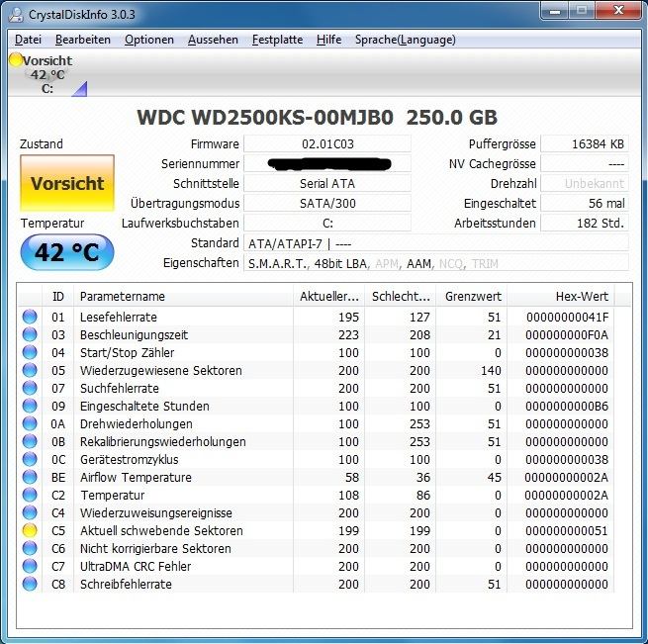Click the NV Cachegrösse field

click(585, 163)
